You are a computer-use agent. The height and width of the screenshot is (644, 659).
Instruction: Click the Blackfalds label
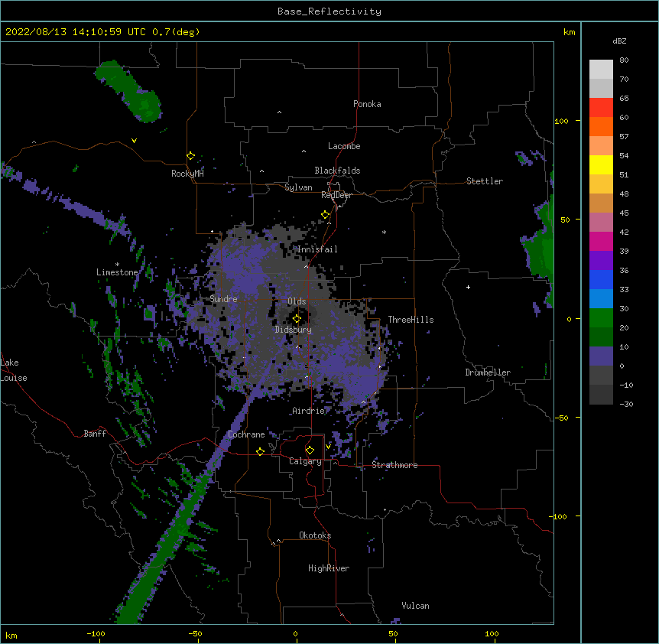337,171
